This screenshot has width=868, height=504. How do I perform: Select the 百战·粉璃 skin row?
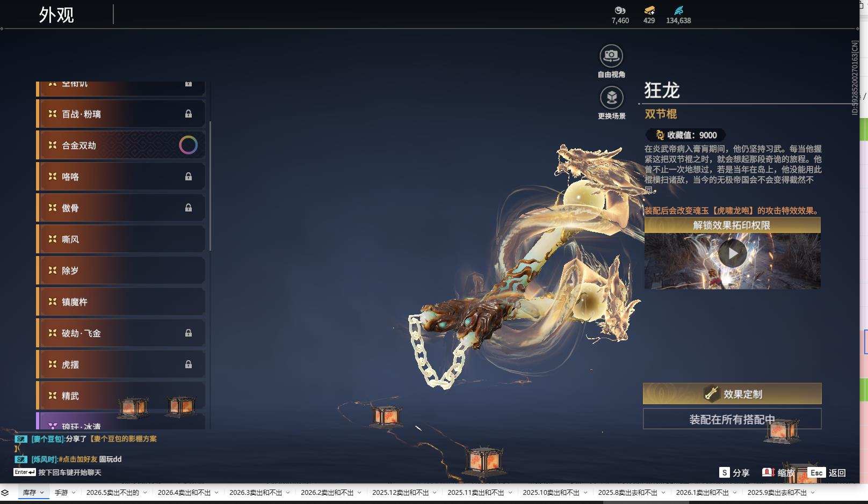click(x=121, y=114)
